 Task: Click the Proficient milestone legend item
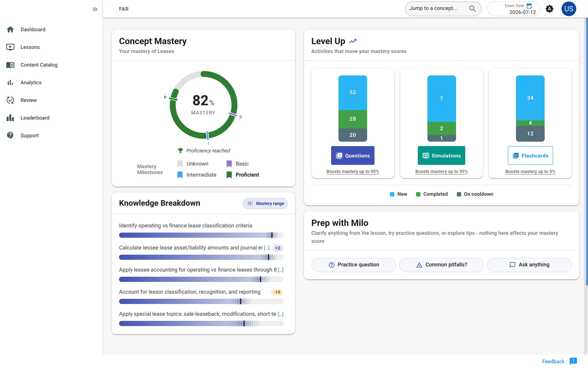(243, 175)
